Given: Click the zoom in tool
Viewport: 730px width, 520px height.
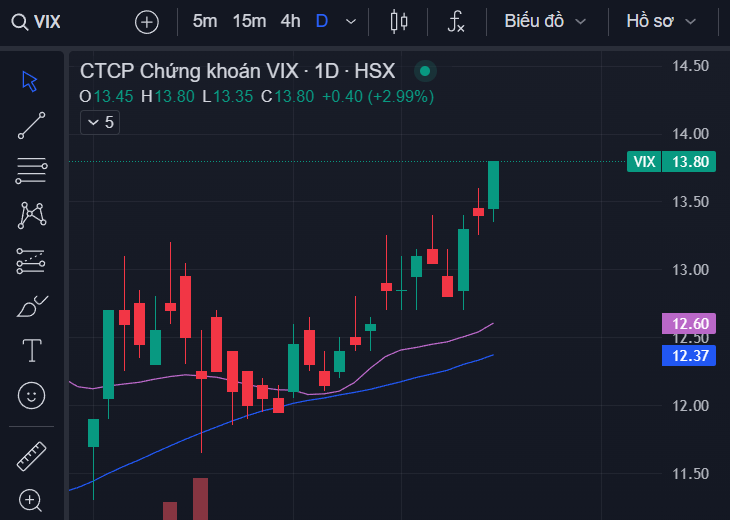Looking at the screenshot, I should (31, 500).
